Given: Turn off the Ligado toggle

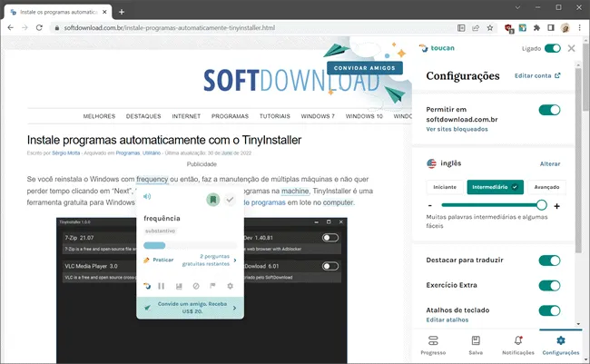Looking at the screenshot, I should tap(553, 48).
